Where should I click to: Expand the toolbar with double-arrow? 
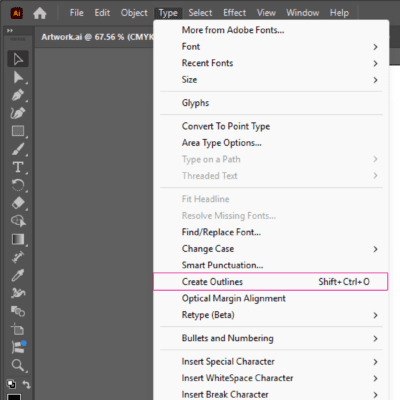tap(10, 31)
